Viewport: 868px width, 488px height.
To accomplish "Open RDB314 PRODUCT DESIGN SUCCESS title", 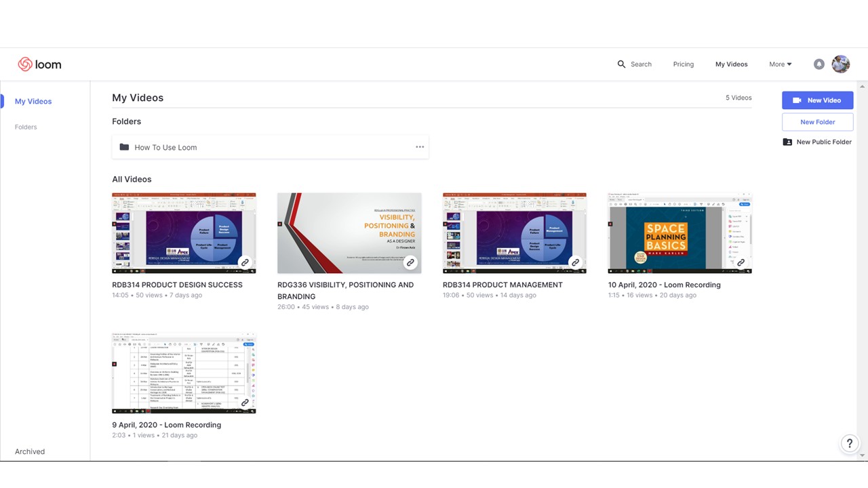I will [177, 285].
